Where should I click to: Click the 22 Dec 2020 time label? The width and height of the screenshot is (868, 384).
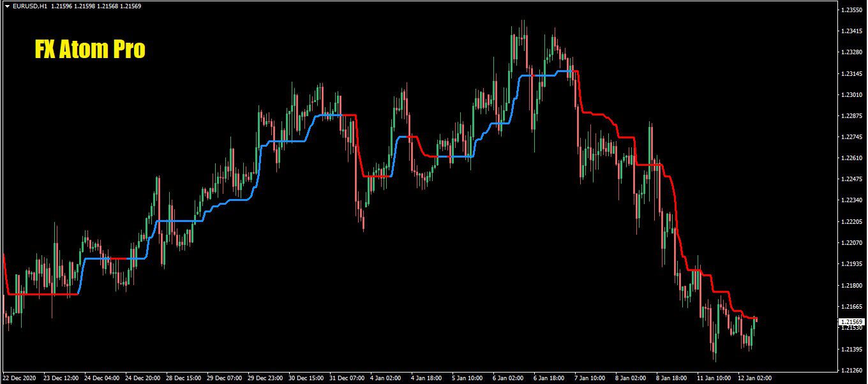coord(20,378)
